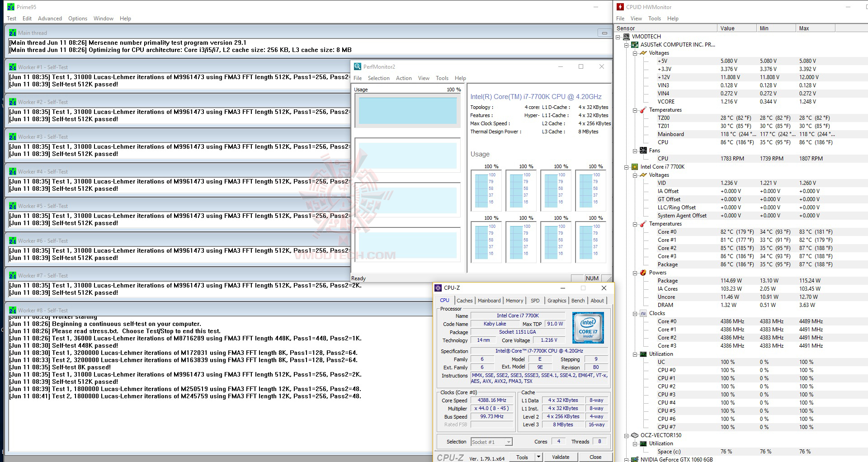Click the Fans icon in HWMonitor tree
The width and height of the screenshot is (868, 462).
point(643,151)
